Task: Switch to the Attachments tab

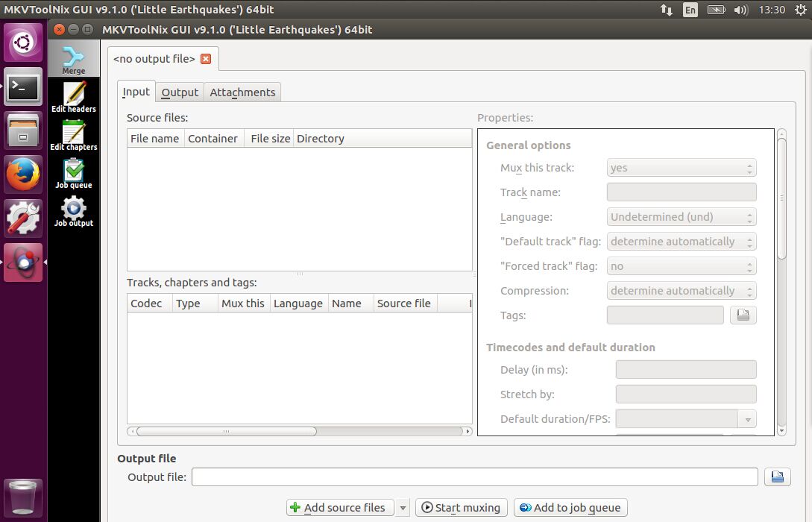Action: [242, 92]
